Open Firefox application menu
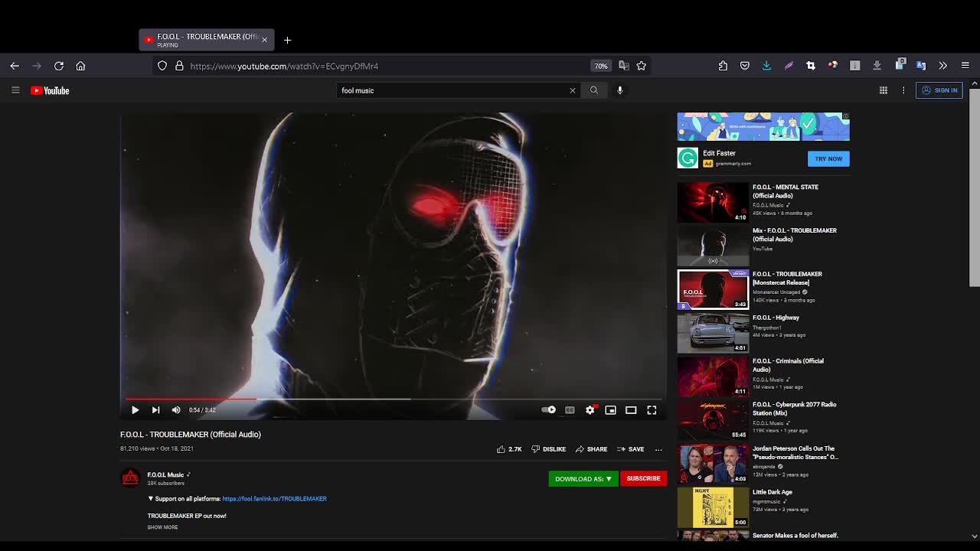980x551 pixels. click(x=965, y=66)
